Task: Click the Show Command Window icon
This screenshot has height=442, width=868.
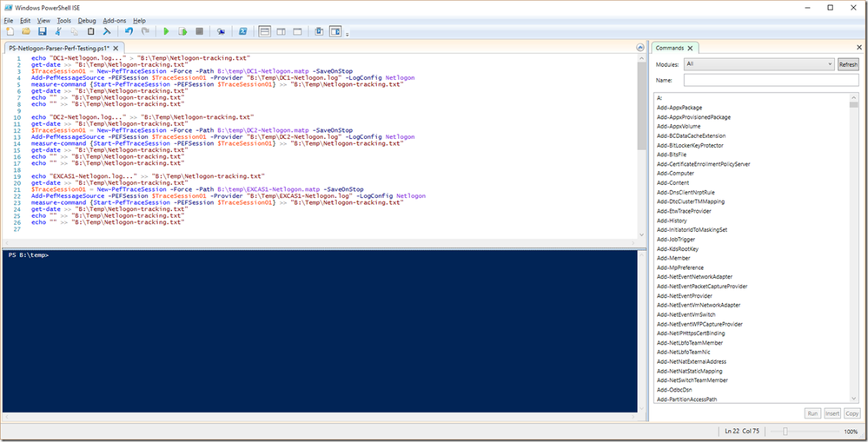Action: 319,31
